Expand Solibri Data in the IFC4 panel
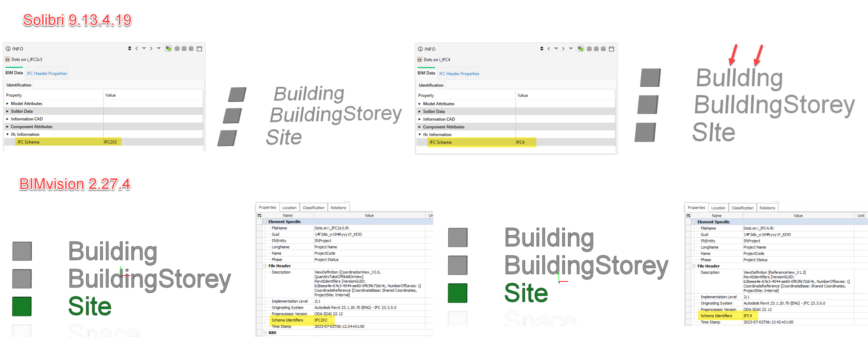The height and width of the screenshot is (337, 868). coord(419,112)
